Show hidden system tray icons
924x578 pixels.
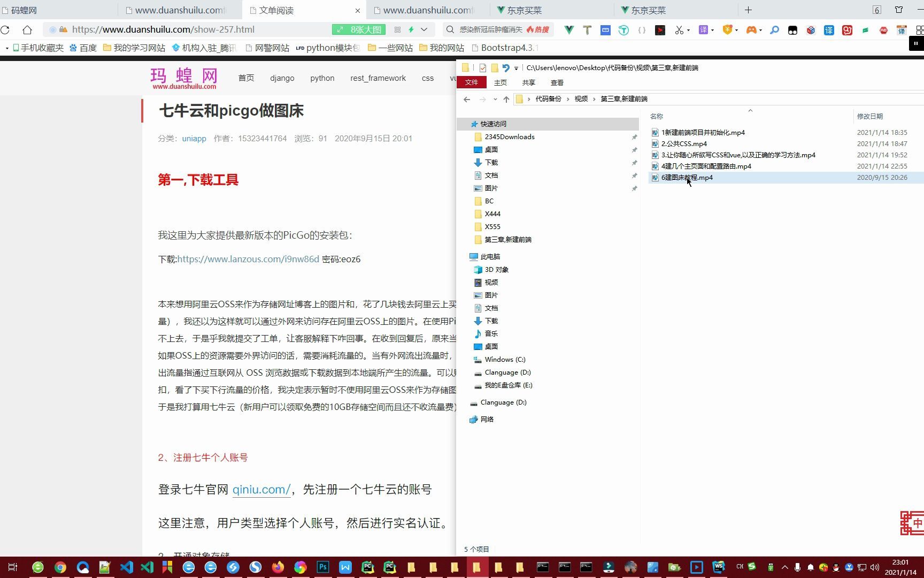click(784, 567)
